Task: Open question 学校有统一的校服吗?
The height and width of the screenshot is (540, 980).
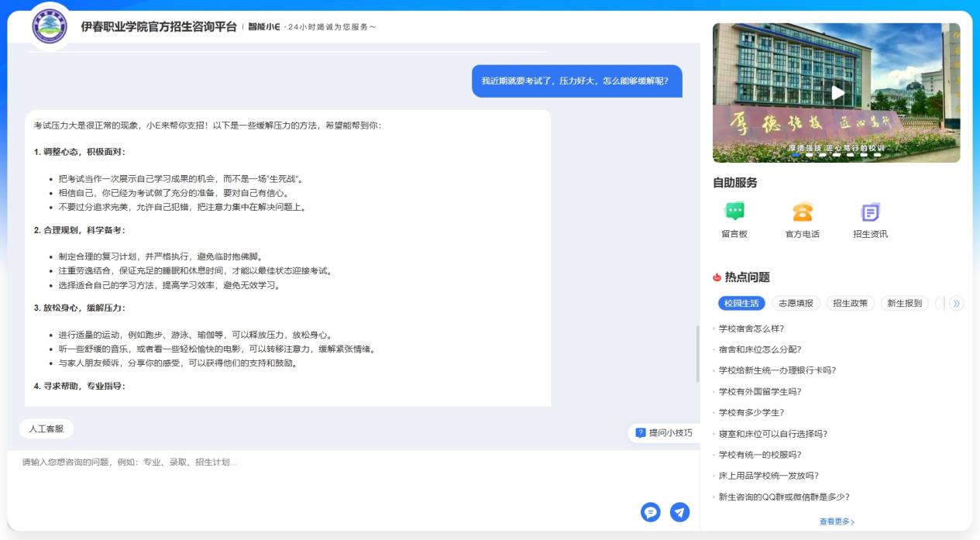Action: (x=759, y=455)
